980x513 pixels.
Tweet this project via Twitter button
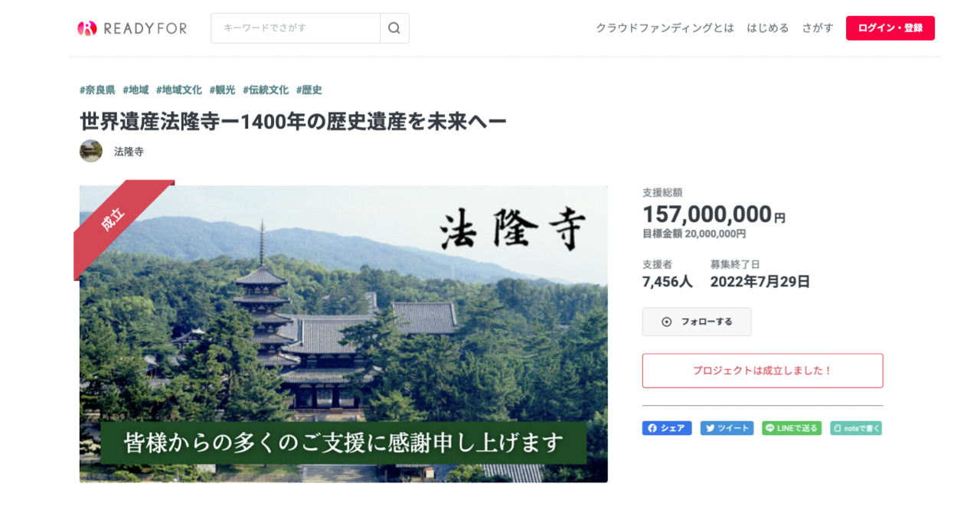pyautogui.click(x=727, y=428)
